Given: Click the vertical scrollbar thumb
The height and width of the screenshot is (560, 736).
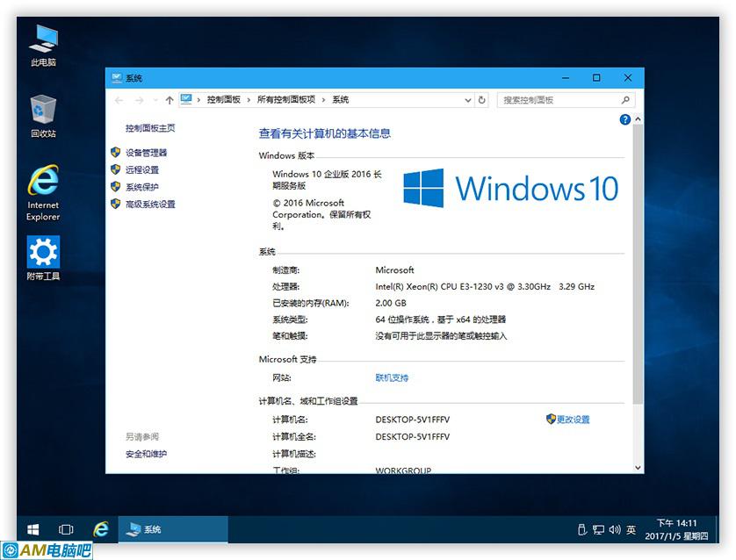Looking at the screenshot, I should pos(638,263).
